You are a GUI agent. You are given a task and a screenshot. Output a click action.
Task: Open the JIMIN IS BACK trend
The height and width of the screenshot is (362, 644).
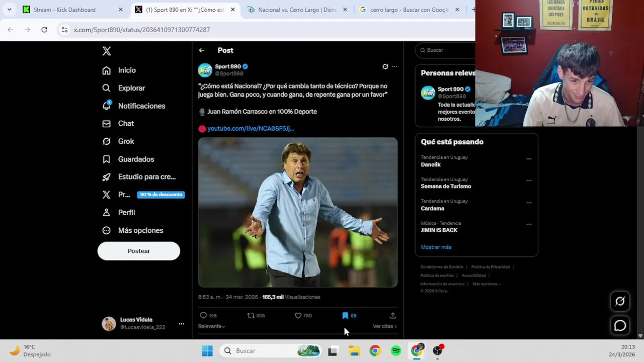tap(439, 230)
